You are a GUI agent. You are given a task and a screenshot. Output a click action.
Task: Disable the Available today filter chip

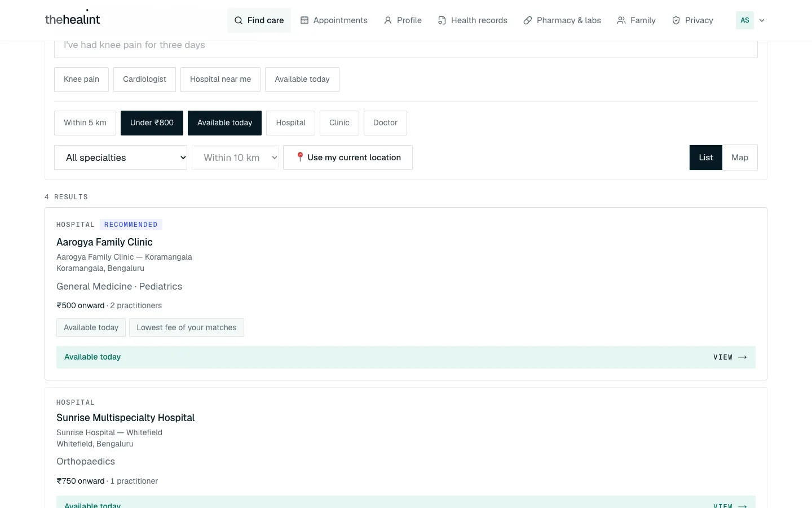[x=224, y=123]
